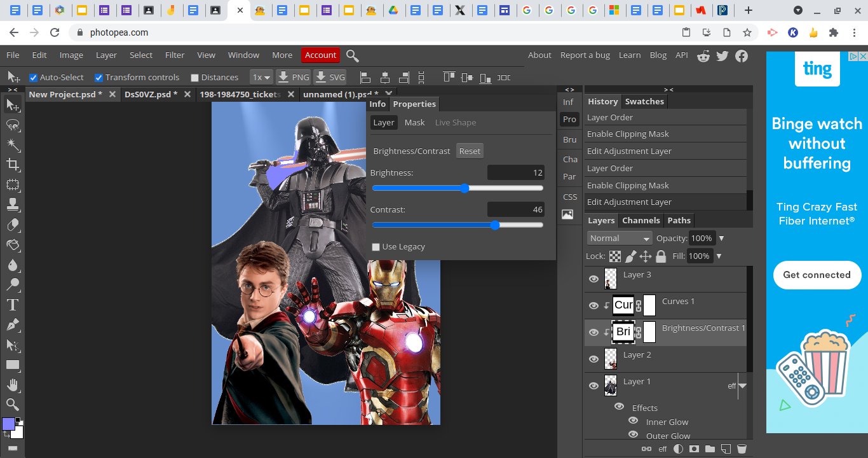868x458 pixels.
Task: Hide the Brightness/Contrast 1 layer
Action: (x=593, y=333)
